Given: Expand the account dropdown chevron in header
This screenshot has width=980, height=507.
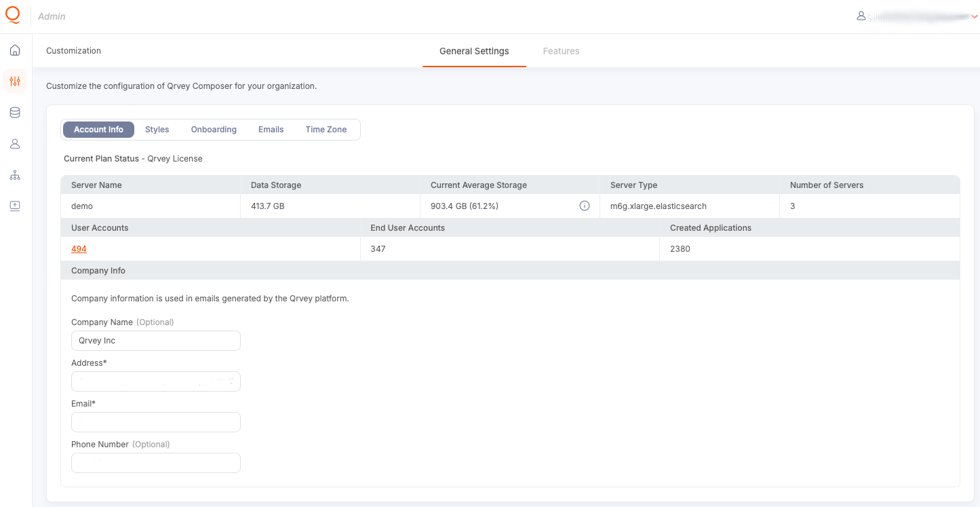Looking at the screenshot, I should (x=974, y=17).
